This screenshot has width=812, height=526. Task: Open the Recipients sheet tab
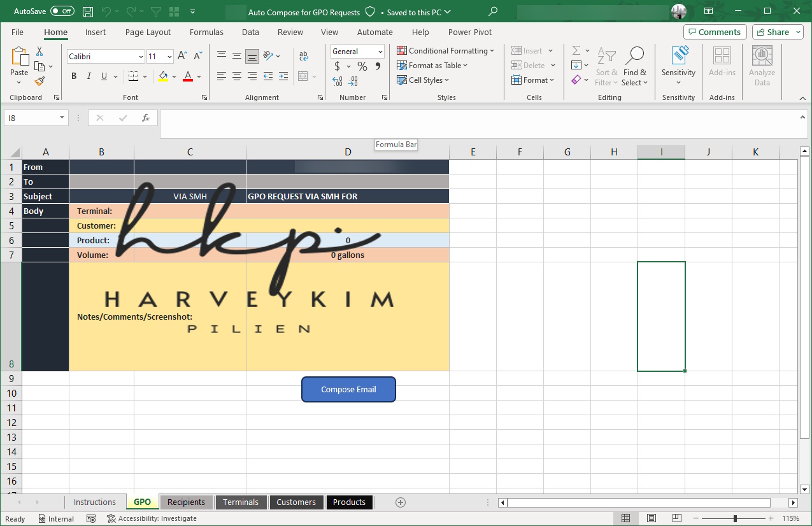click(x=187, y=502)
